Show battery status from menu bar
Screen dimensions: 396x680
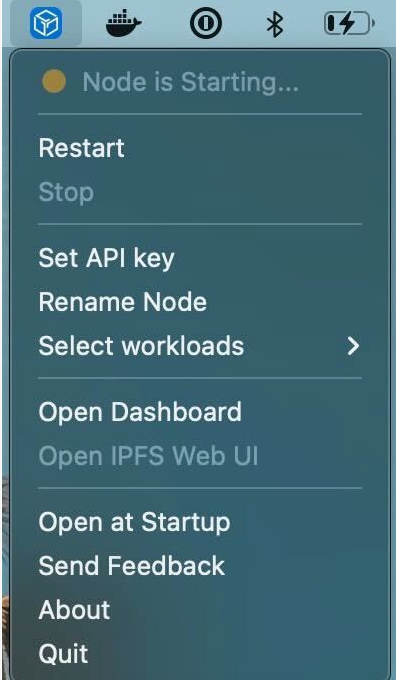[349, 23]
